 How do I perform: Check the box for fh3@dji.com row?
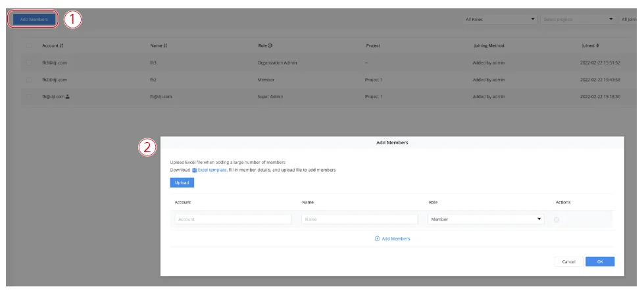click(28, 63)
